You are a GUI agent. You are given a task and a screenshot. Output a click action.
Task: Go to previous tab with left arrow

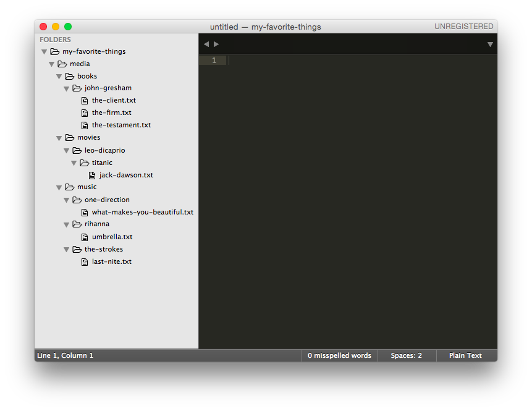[206, 44]
